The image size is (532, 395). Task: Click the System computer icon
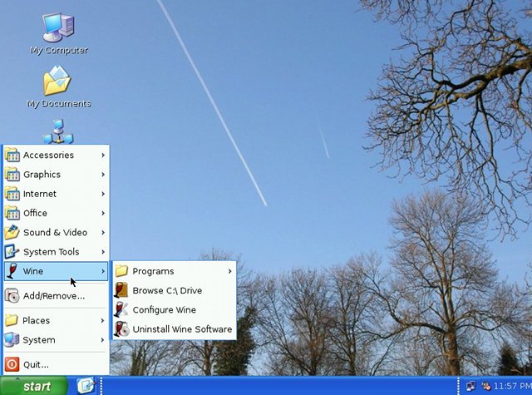pos(12,339)
